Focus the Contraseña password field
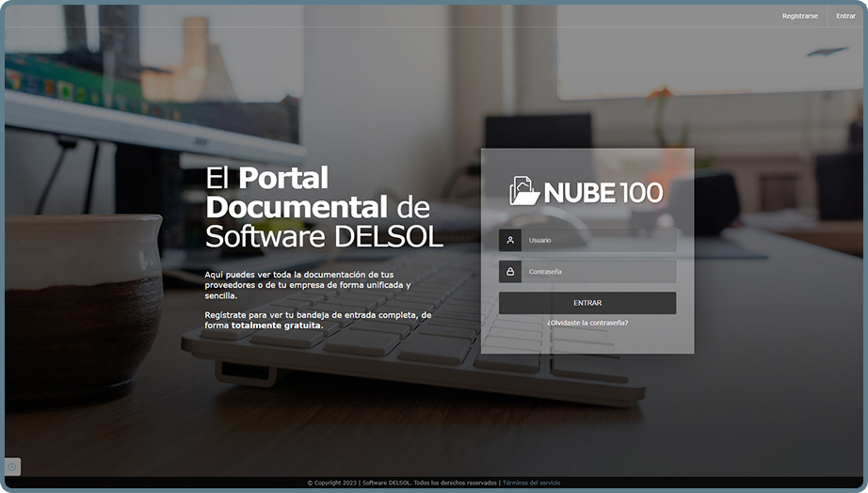The width and height of the screenshot is (868, 493). (598, 272)
